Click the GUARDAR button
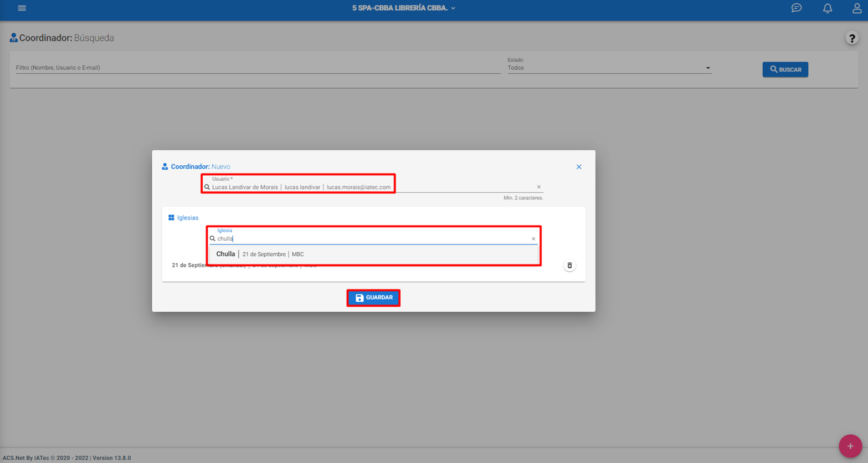 [x=373, y=298]
